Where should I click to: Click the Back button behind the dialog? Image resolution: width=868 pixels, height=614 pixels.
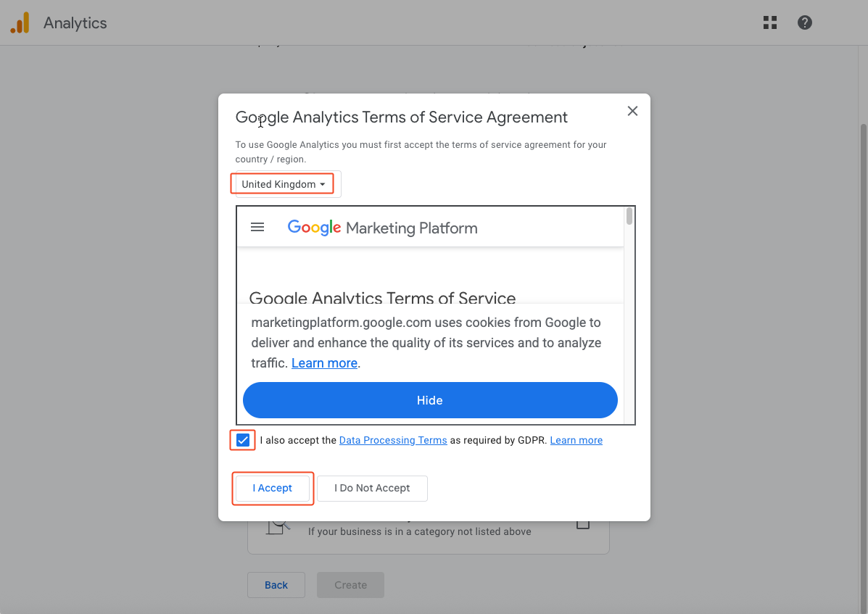[276, 585]
